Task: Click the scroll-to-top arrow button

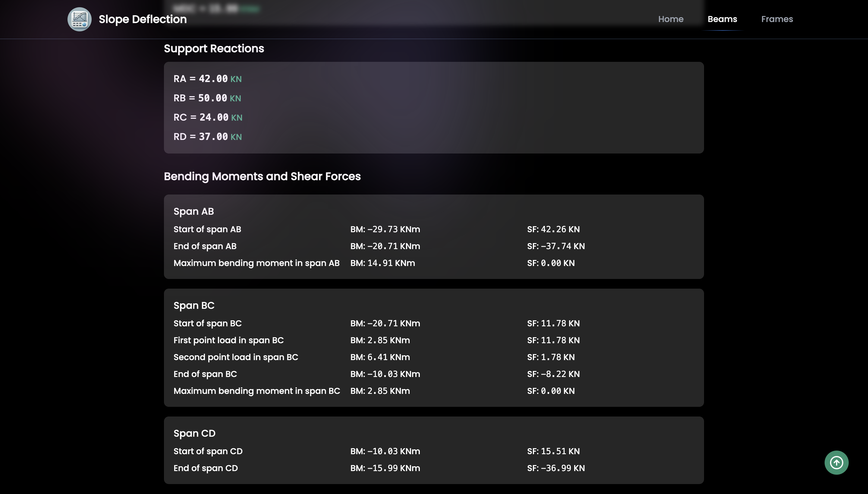Action: pyautogui.click(x=836, y=462)
